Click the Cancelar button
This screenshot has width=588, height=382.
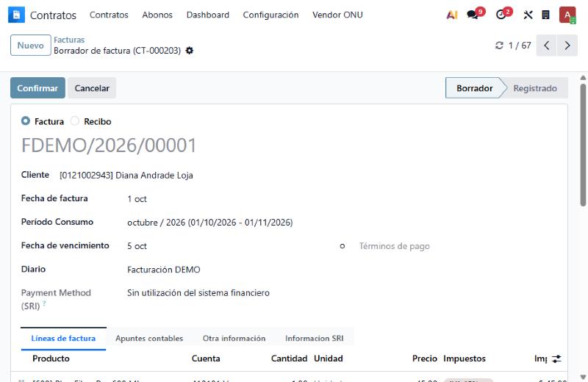pos(92,88)
